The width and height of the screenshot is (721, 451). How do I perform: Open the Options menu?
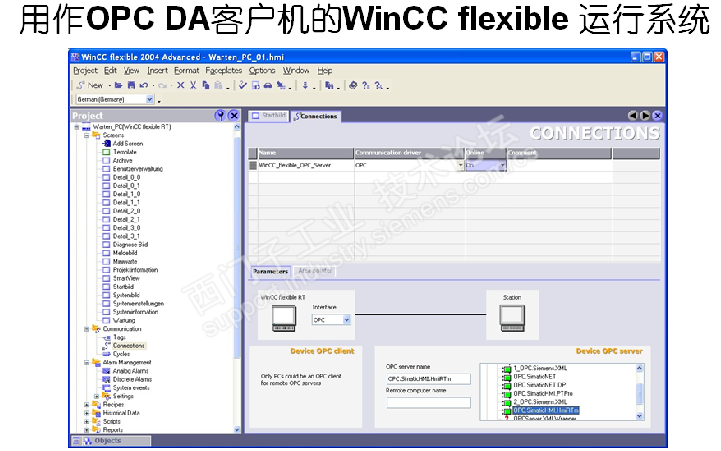coord(262,71)
